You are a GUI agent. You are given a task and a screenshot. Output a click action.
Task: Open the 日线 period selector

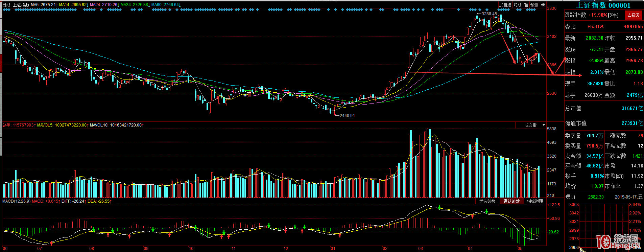pyautogui.click(x=6, y=5)
